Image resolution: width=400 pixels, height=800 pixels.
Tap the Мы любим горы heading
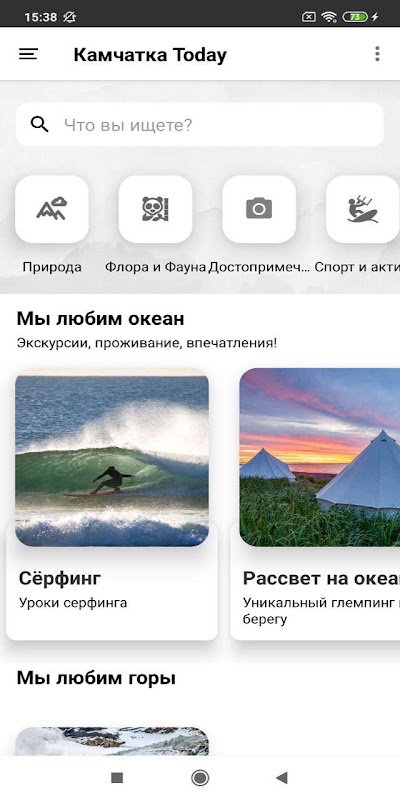click(x=96, y=678)
